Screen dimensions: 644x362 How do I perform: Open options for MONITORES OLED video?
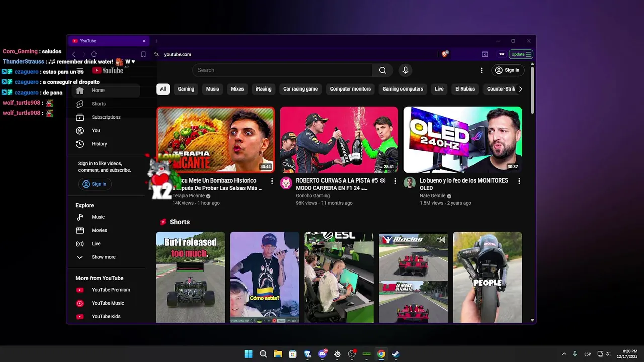coord(519,181)
